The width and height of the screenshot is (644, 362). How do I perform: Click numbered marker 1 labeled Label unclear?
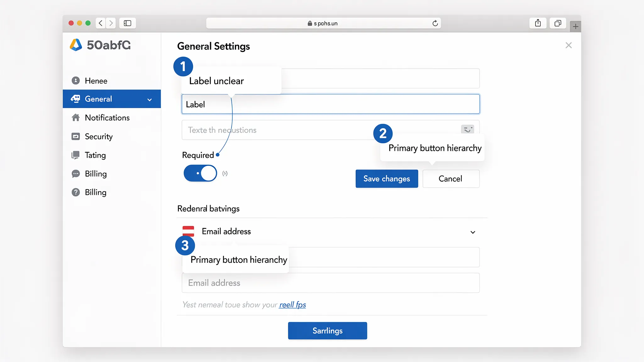pyautogui.click(x=183, y=66)
